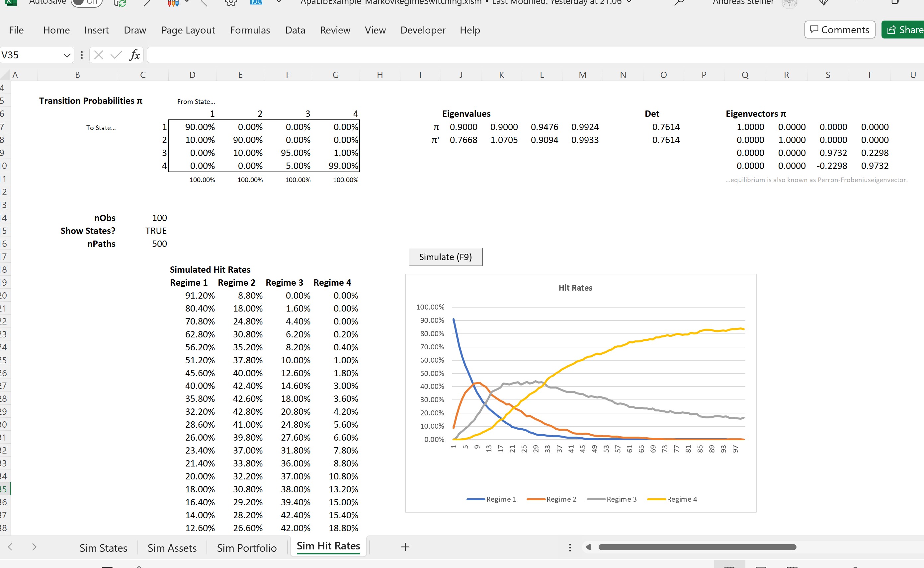Click the yellow Regime 4 legend swatch
This screenshot has width=924, height=568.
coord(656,499)
